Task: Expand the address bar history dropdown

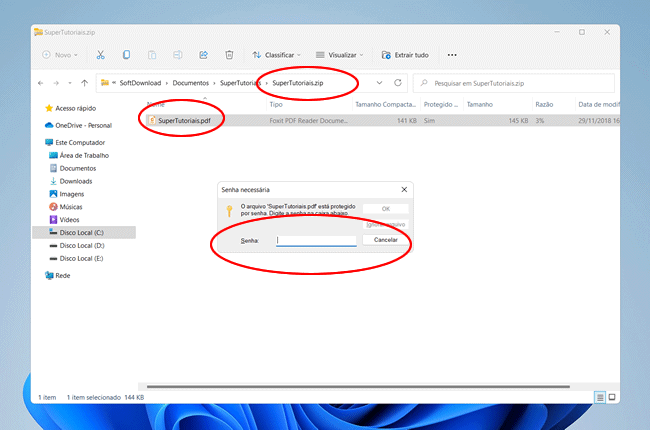Action: [x=380, y=82]
